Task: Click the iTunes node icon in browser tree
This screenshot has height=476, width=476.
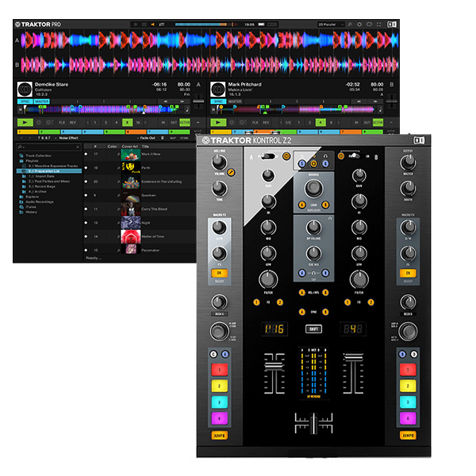Action: 21,207
